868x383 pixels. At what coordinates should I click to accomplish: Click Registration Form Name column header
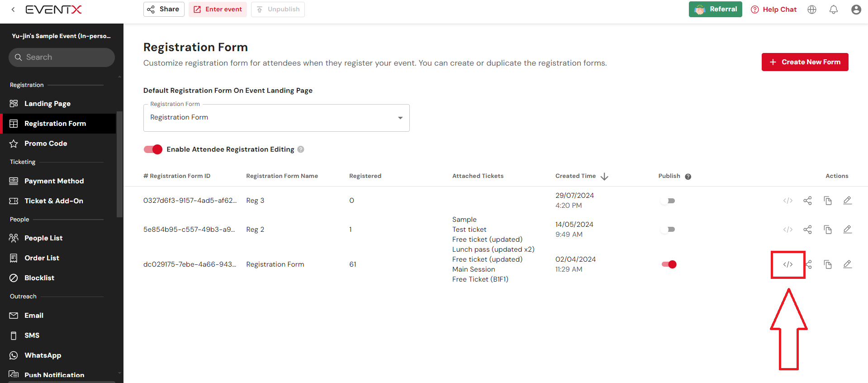pyautogui.click(x=282, y=176)
